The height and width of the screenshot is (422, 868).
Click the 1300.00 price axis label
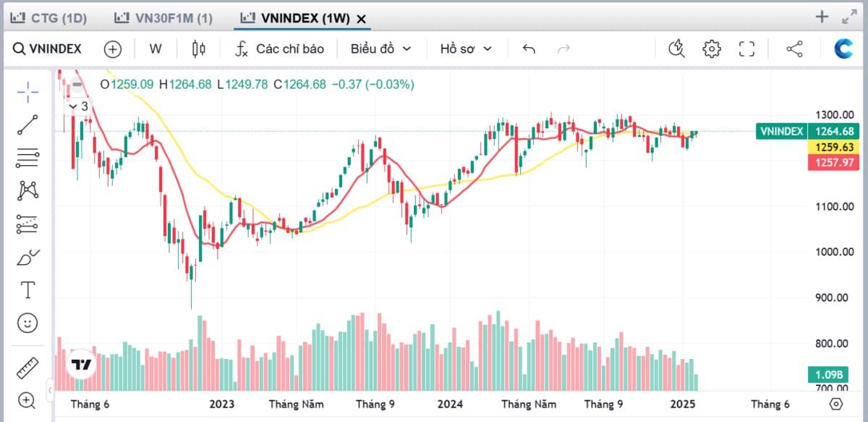tap(834, 114)
